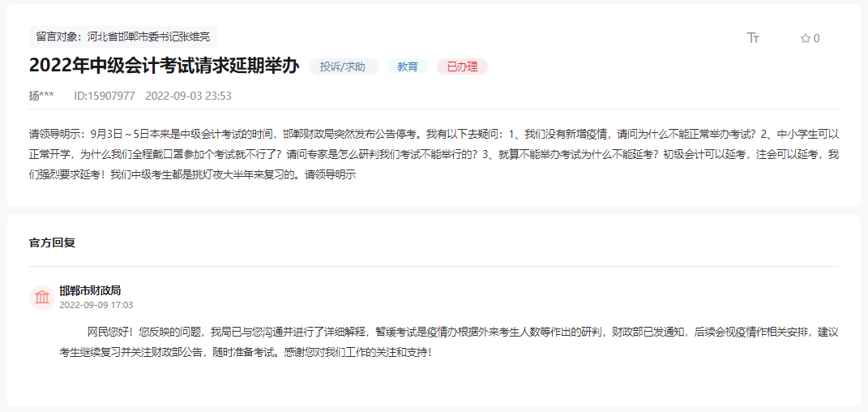Click the favorite count 0

point(816,38)
